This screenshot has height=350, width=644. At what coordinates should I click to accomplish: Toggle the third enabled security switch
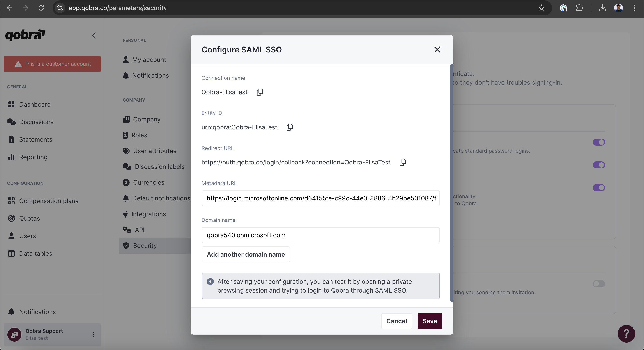coord(598,188)
